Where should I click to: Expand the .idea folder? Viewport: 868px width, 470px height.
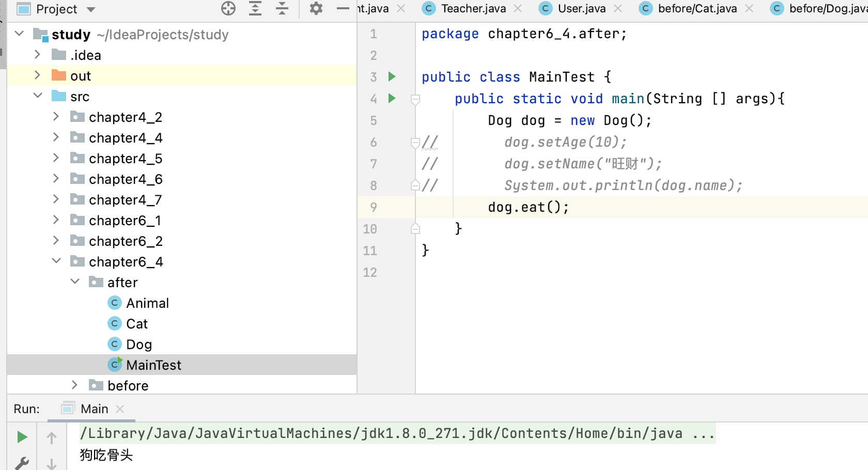tap(37, 55)
